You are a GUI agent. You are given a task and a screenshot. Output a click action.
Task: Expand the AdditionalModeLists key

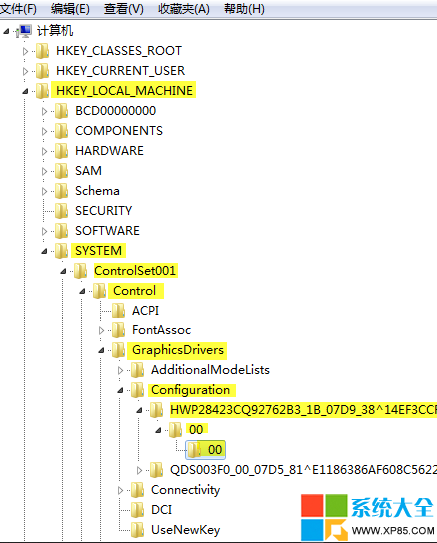click(x=120, y=371)
